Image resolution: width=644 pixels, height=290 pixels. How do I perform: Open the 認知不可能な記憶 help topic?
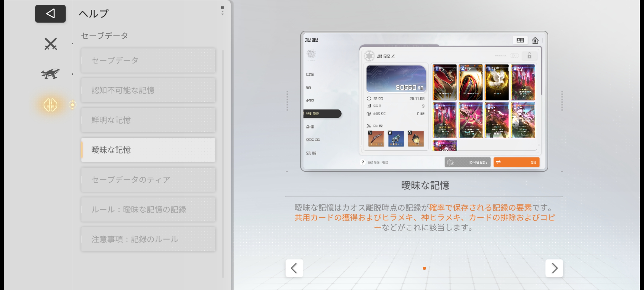[x=148, y=90]
